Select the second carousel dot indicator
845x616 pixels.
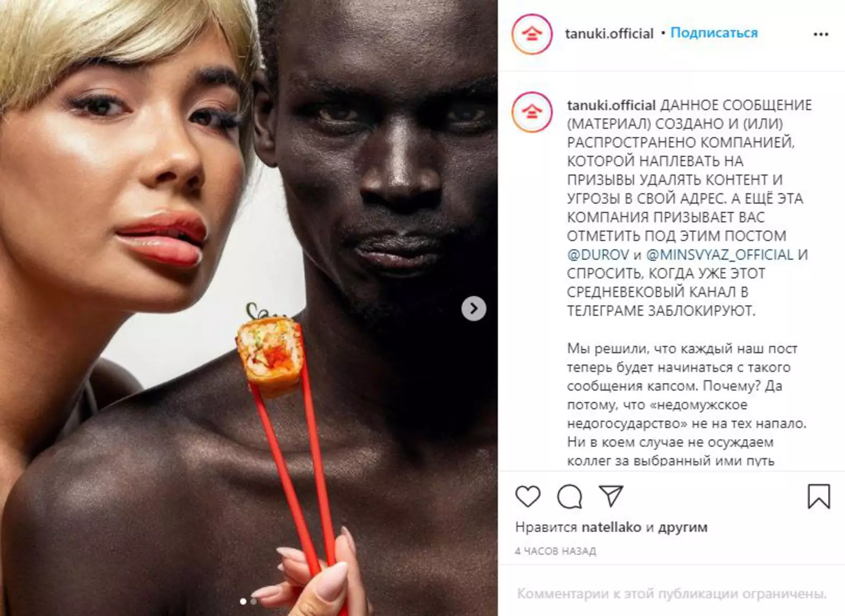click(x=253, y=601)
